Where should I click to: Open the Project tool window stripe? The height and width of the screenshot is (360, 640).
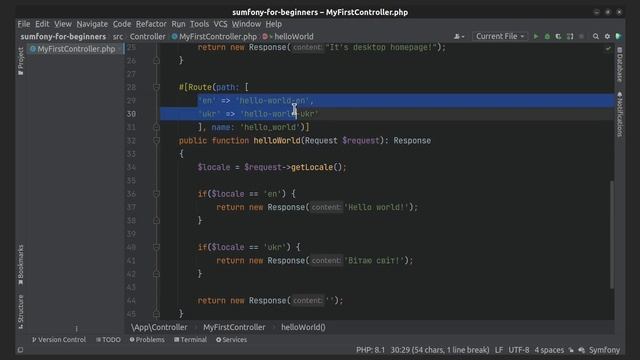point(20,61)
